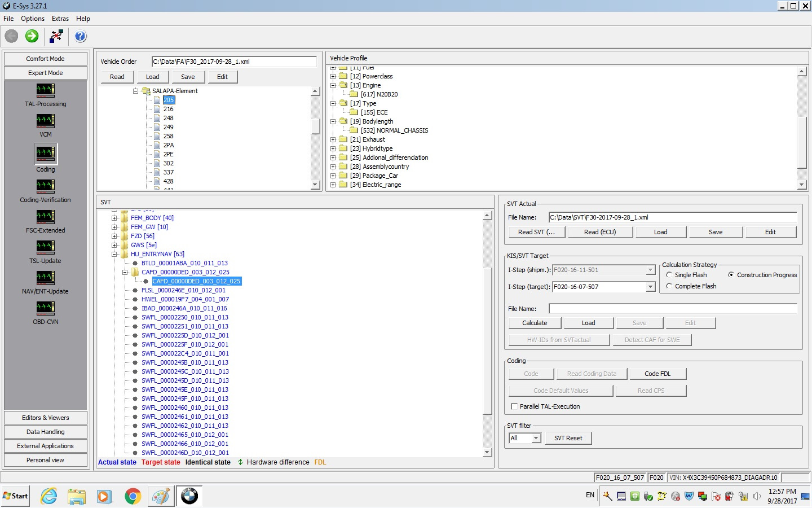Open the TSL-Update module icon
The image size is (812, 508).
(x=46, y=247)
